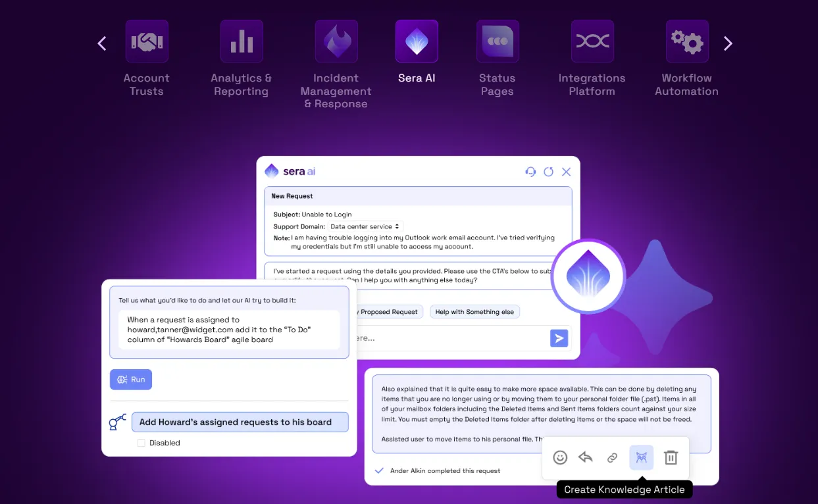
Task: Select the Analytics & Reporting bar chart icon
Action: (x=242, y=41)
